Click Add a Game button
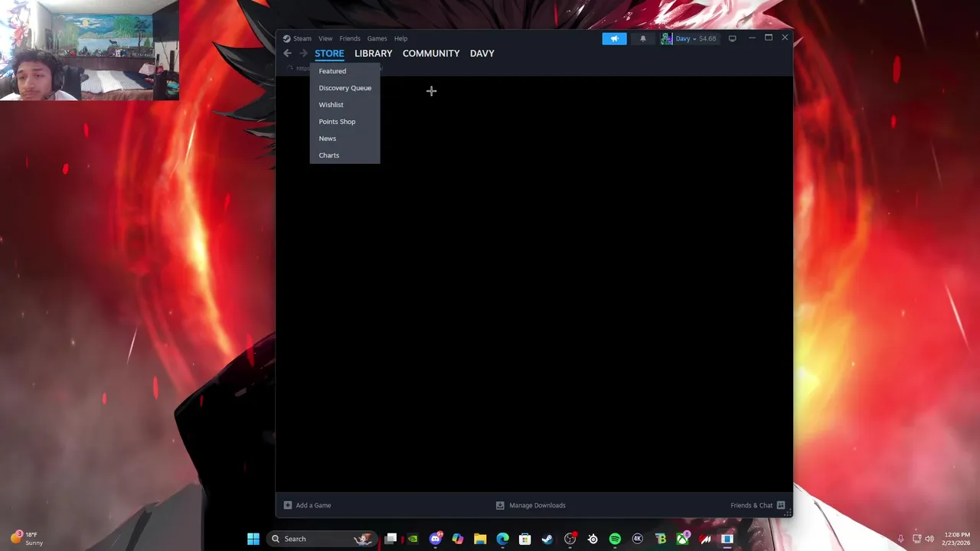Image resolution: width=980 pixels, height=551 pixels. pyautogui.click(x=308, y=505)
